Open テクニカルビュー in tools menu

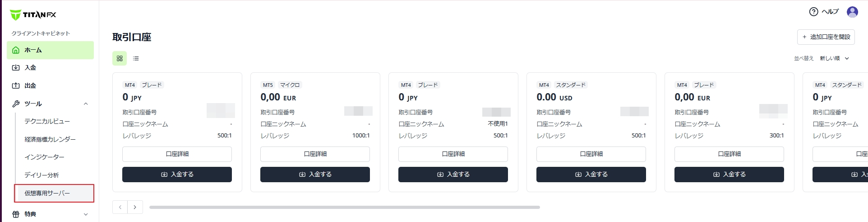tap(47, 121)
